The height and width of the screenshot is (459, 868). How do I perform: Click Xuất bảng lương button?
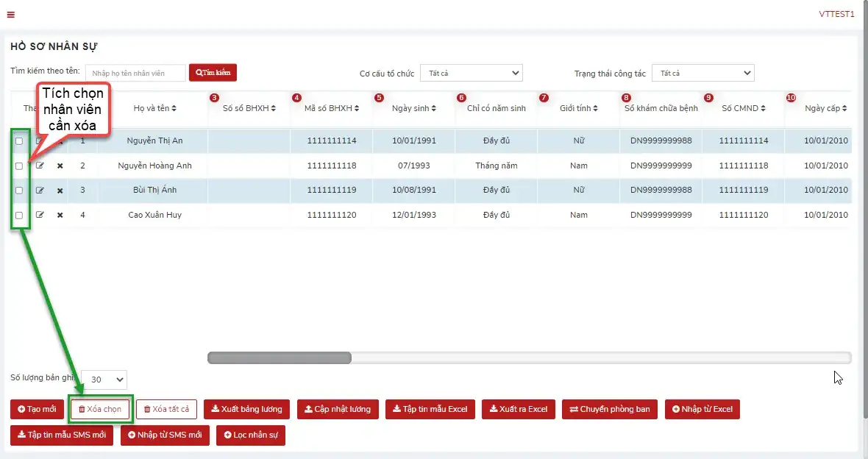246,409
